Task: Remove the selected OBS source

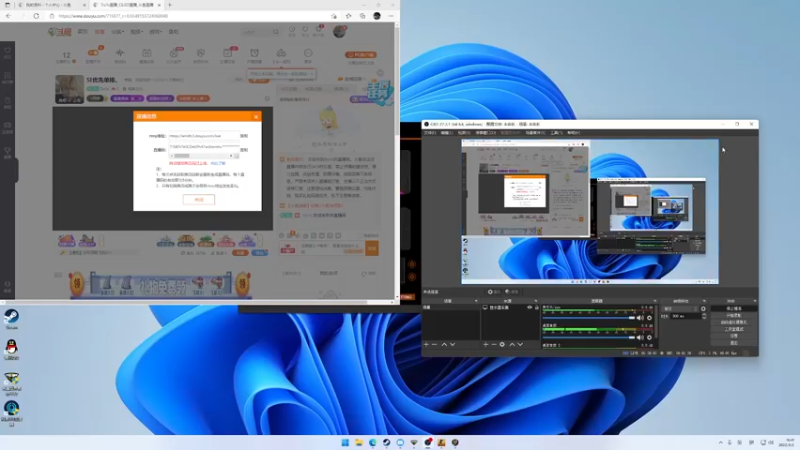Action: click(x=494, y=344)
